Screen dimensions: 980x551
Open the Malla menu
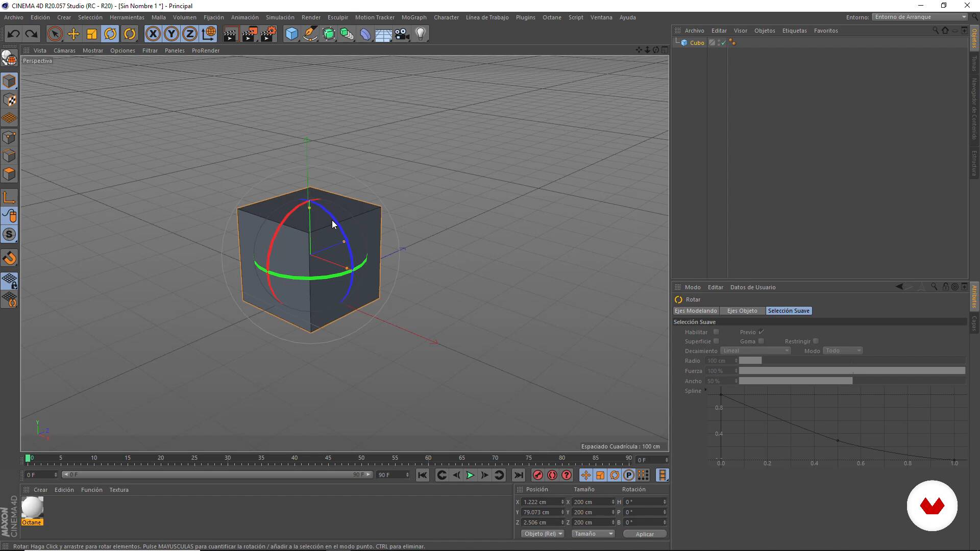158,17
